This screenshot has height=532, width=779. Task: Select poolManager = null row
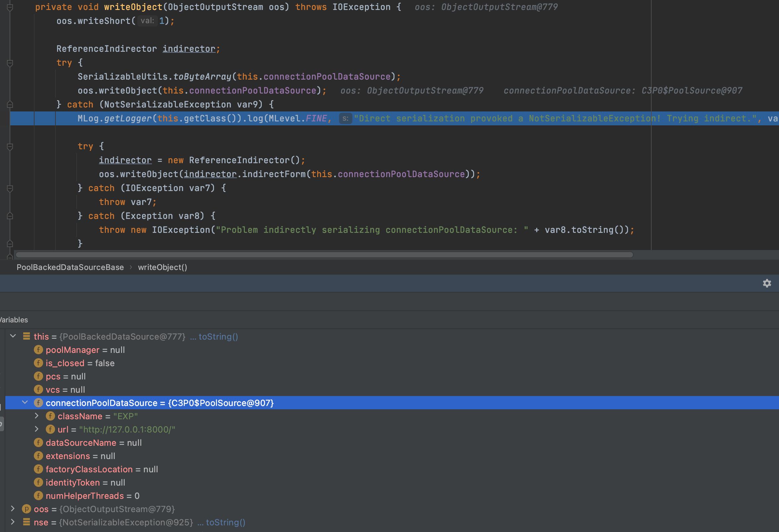[392, 350]
